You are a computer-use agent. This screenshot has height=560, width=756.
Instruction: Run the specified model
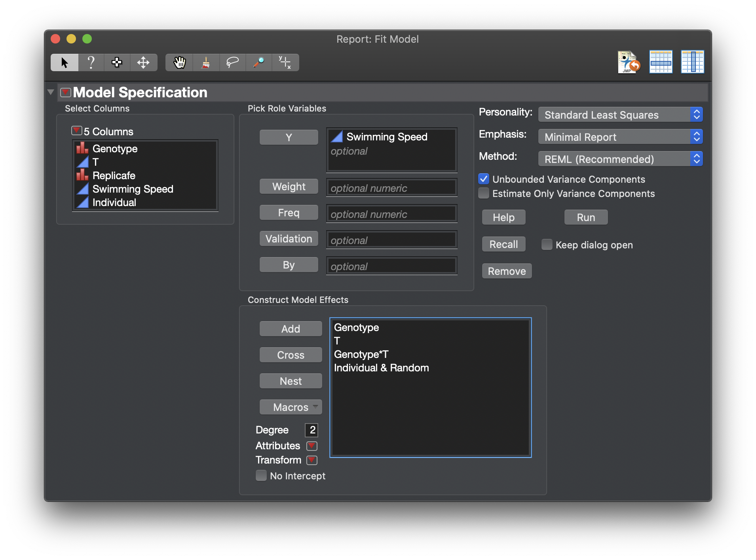[585, 217]
